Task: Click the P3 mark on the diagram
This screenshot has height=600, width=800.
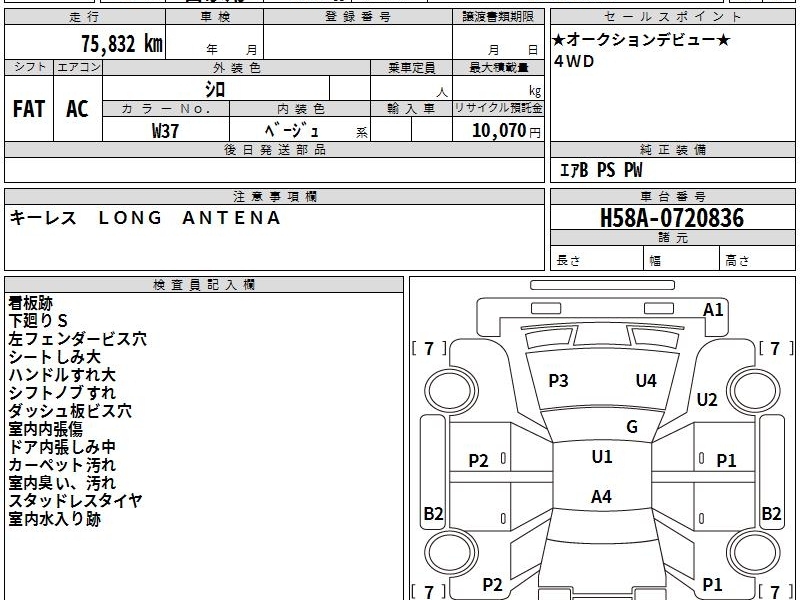Action: click(x=558, y=381)
